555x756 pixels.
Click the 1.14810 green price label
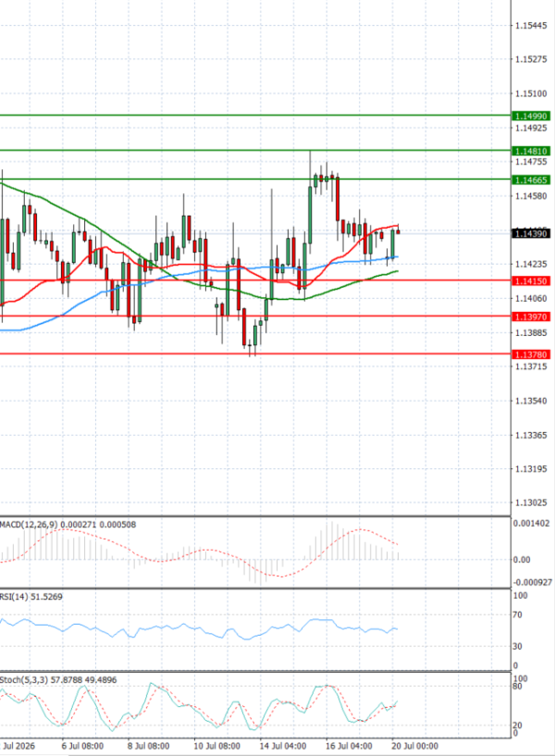530,152
